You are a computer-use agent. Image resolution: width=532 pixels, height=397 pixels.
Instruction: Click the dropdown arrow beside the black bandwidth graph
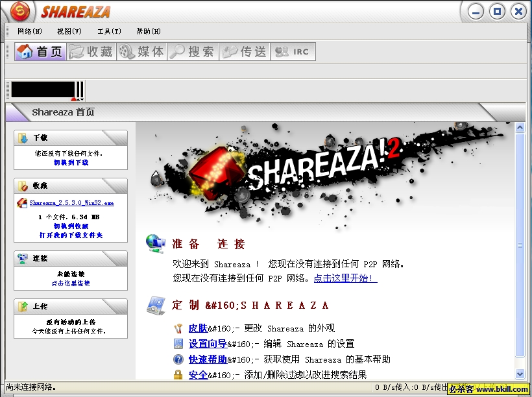tap(82, 99)
